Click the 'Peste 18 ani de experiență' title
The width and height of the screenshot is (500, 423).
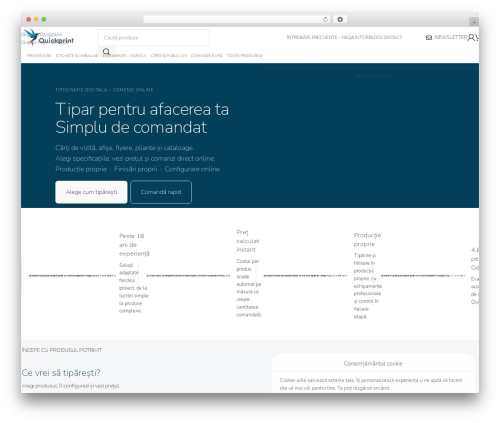click(134, 245)
